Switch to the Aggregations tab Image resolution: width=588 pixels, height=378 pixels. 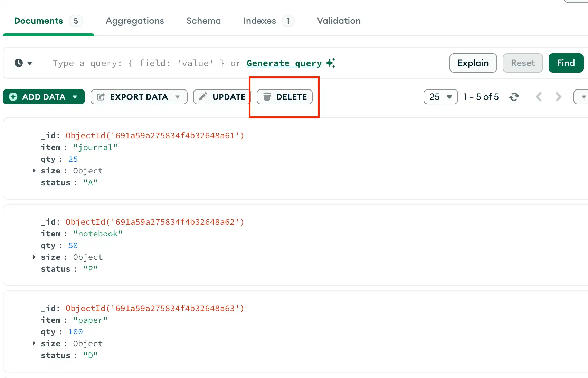pyautogui.click(x=135, y=21)
